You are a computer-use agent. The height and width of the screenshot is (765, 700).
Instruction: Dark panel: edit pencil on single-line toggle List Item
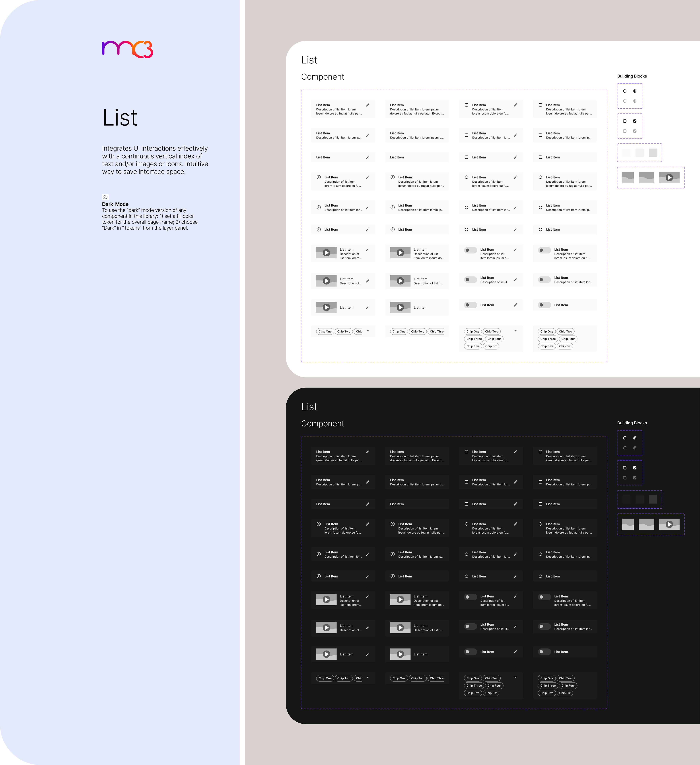(x=516, y=652)
